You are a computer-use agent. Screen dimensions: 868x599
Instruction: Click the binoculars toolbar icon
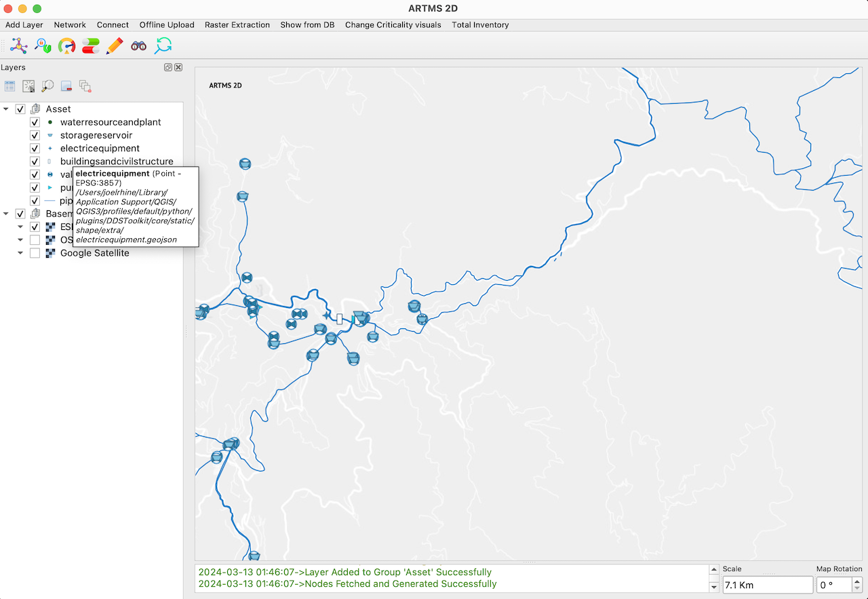point(139,46)
